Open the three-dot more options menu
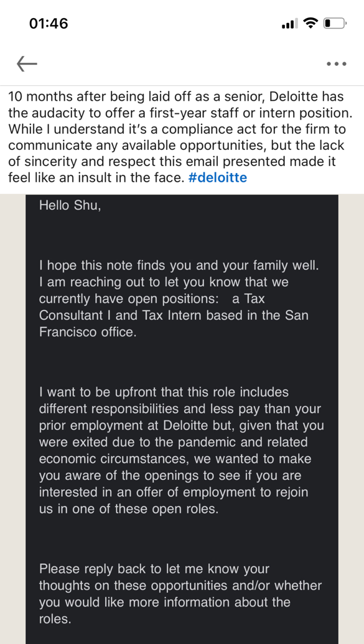Image resolution: width=364 pixels, height=644 pixels. 337,63
